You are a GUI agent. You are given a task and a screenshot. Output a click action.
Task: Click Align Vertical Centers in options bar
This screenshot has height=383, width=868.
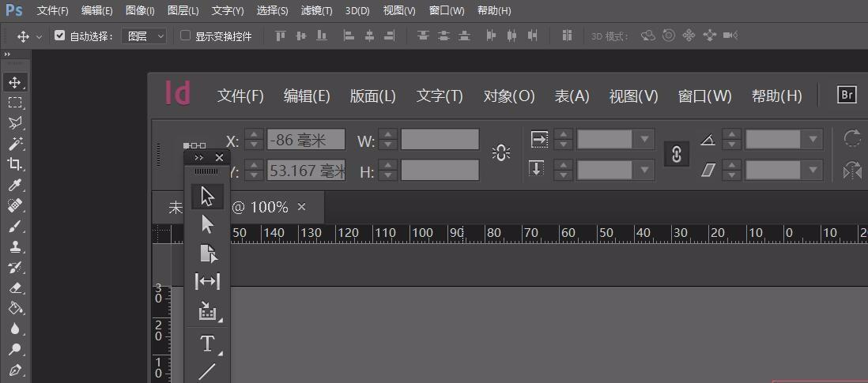pyautogui.click(x=301, y=36)
